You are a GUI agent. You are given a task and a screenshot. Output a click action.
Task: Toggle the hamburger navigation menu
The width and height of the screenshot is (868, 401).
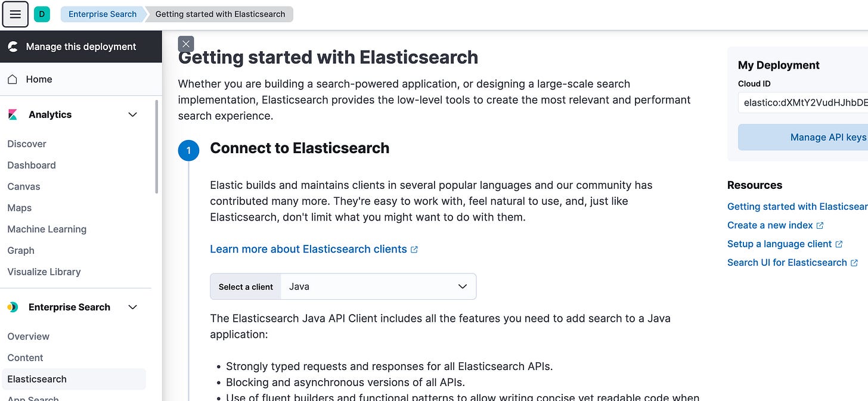15,14
